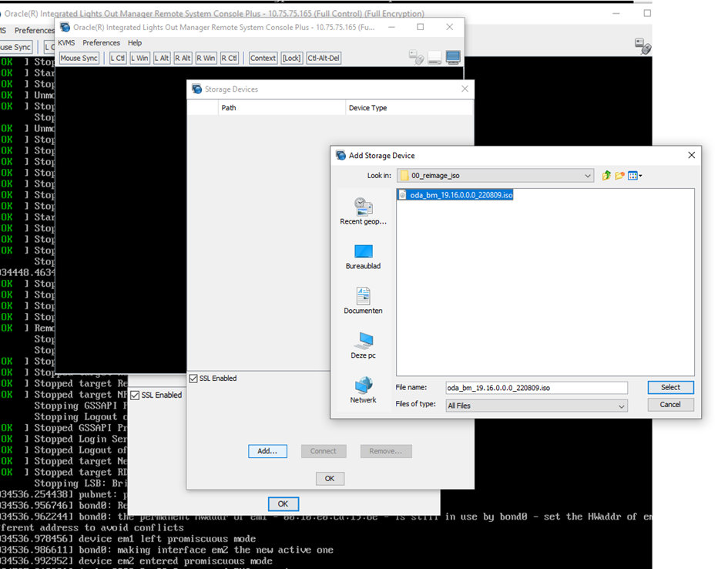Viewport: 728px width, 569px height.
Task: Select the oda_bm_19.16.0.0.0_220809.iso file
Action: pyautogui.click(x=461, y=195)
